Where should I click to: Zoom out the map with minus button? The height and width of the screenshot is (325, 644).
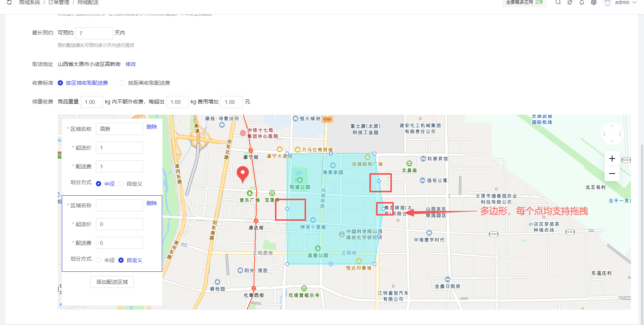612,174
